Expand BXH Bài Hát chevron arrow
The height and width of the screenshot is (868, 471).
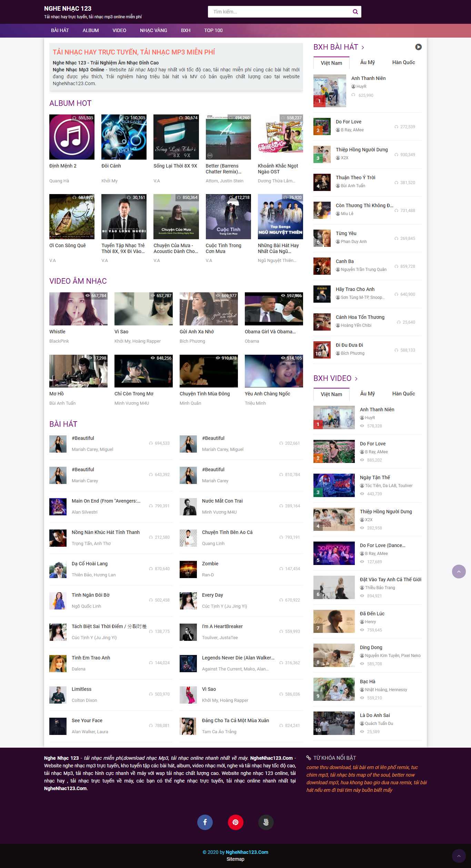tap(363, 47)
